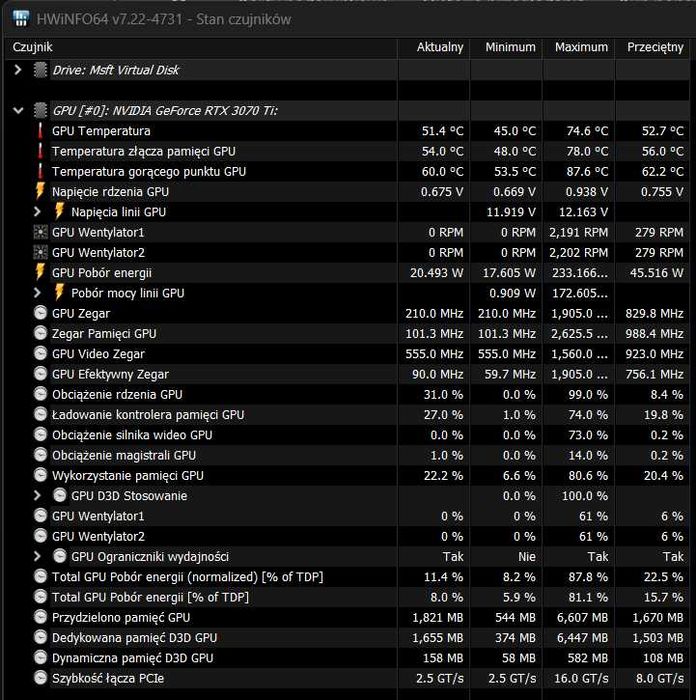Click the GPU RTX 3070 Ti chip icon

click(x=40, y=110)
